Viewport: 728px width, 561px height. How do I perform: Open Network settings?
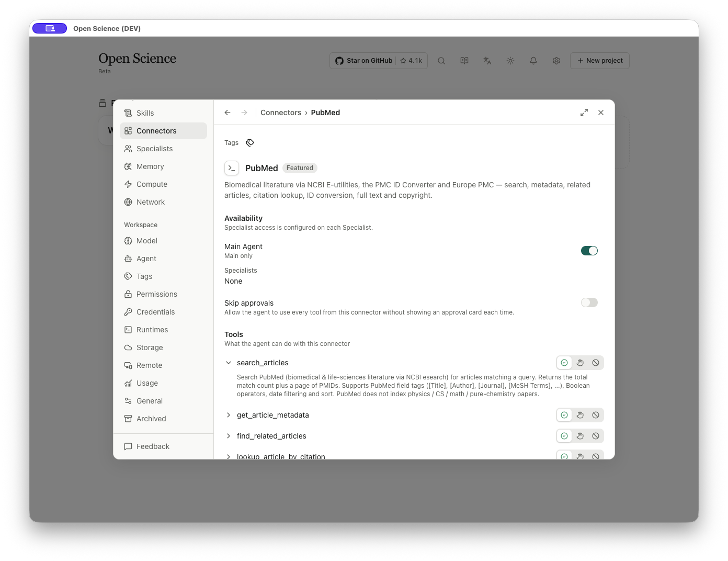click(163, 202)
